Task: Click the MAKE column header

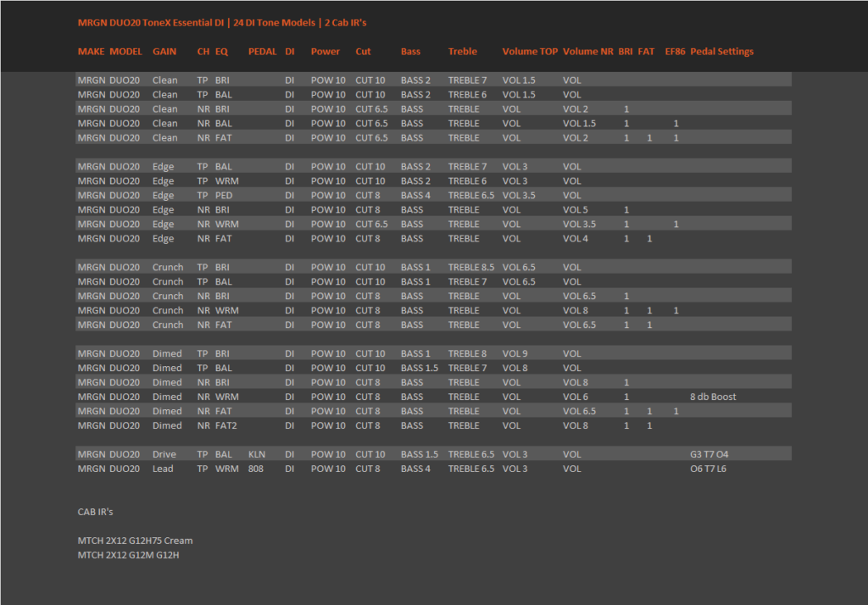Action: pos(91,52)
